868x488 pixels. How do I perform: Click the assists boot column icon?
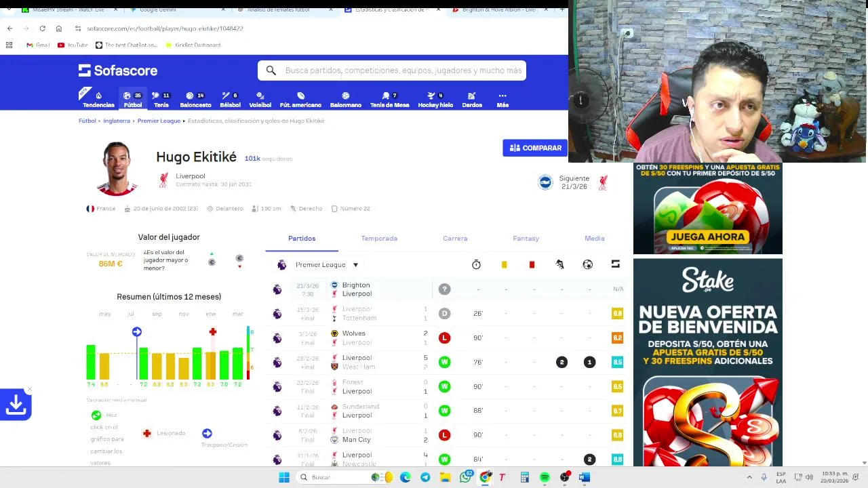(559, 264)
